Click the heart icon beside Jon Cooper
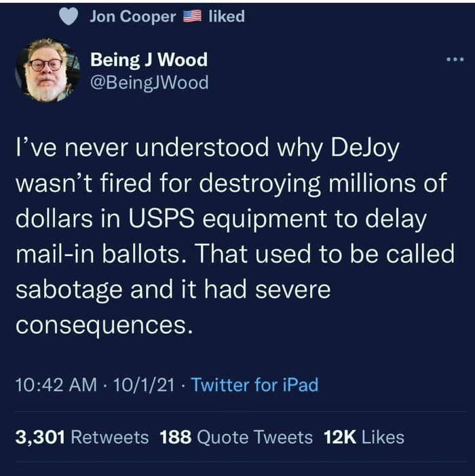This screenshot has height=476, width=475. point(69,18)
